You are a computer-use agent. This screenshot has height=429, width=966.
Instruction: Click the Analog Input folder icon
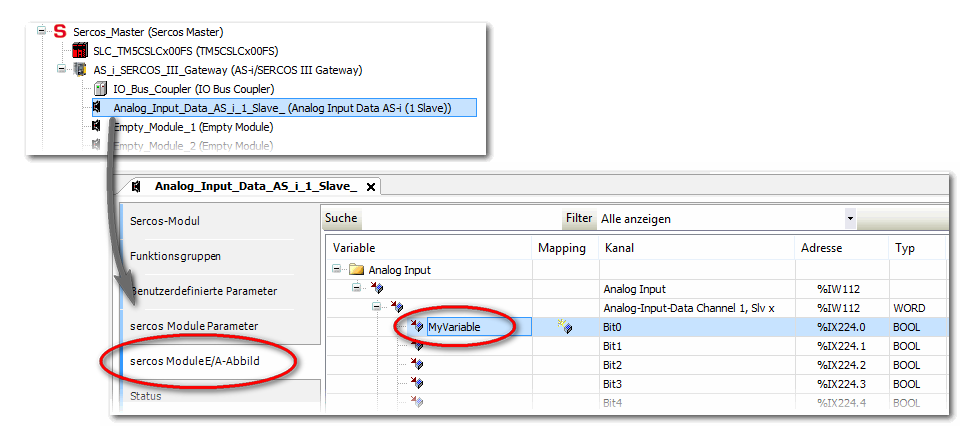[x=355, y=269]
